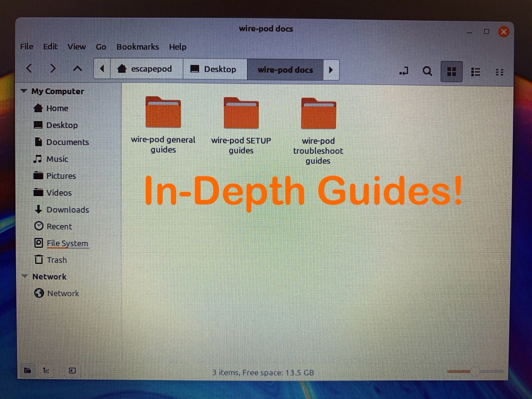Image resolution: width=532 pixels, height=399 pixels.
Task: Click the "3 items, Free space: 13.5 GB" status text
Action: tap(263, 372)
